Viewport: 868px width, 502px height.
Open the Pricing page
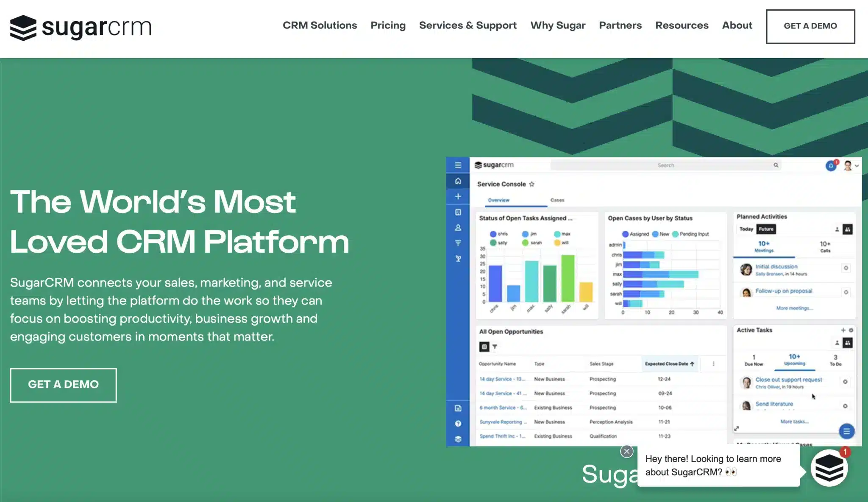pos(388,25)
